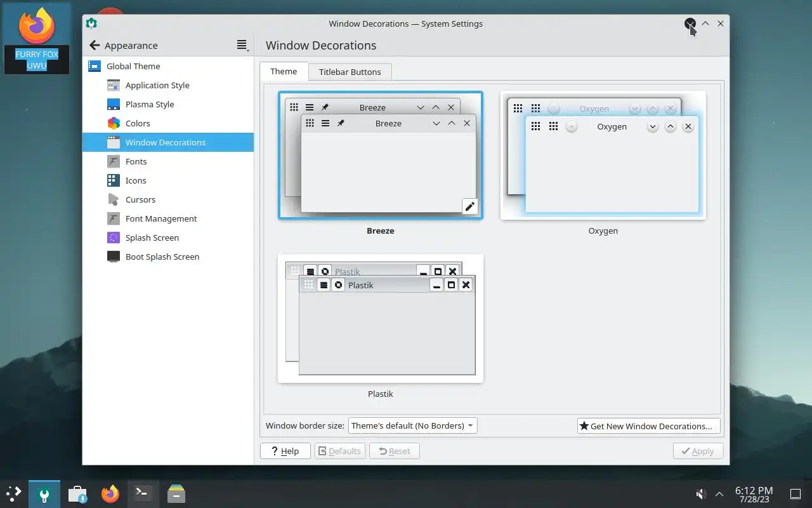Screen dimensions: 812x508
Task: Open the Konsole terminal from taskbar
Action: point(143,493)
